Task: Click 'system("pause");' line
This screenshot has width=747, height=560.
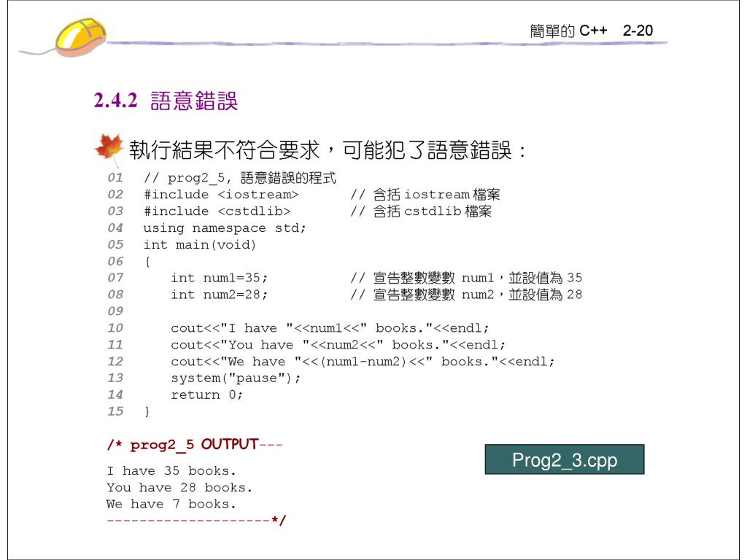Action: 236,378
